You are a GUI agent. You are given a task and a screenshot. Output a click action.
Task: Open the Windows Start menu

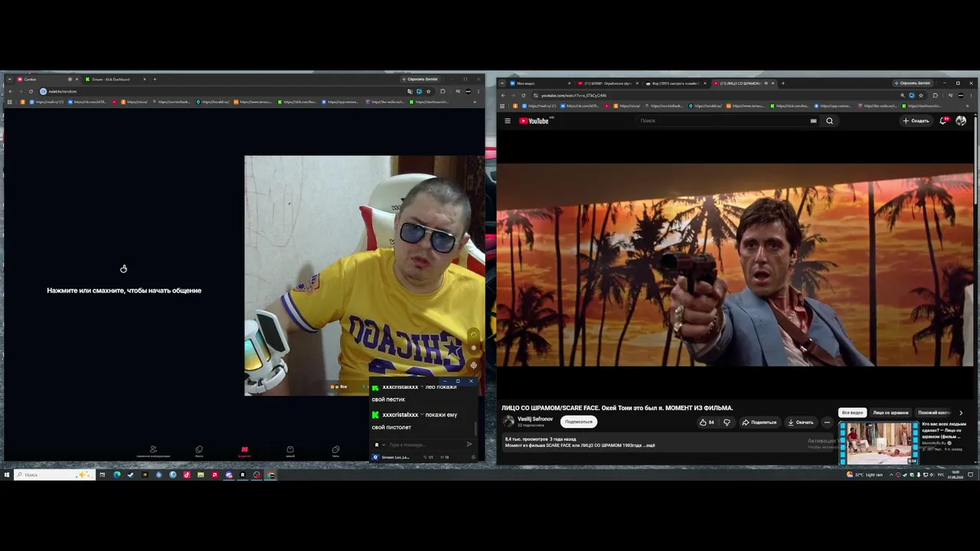click(x=7, y=475)
